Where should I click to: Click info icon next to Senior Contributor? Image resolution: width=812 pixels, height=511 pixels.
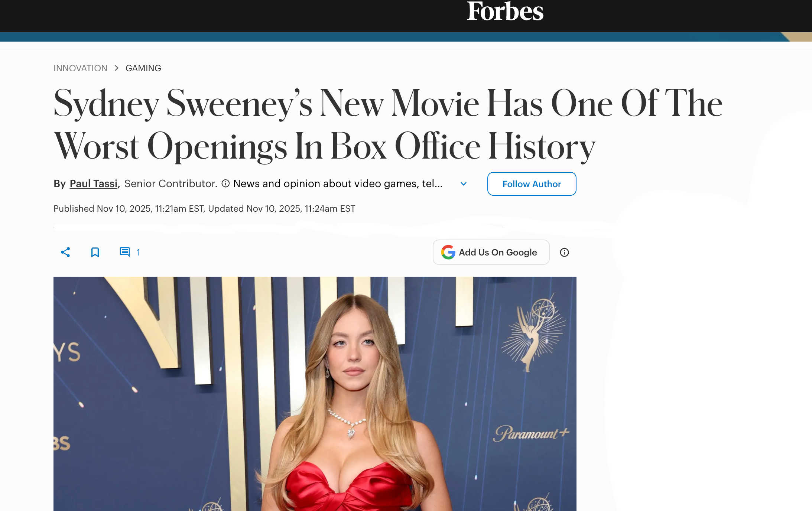point(225,183)
